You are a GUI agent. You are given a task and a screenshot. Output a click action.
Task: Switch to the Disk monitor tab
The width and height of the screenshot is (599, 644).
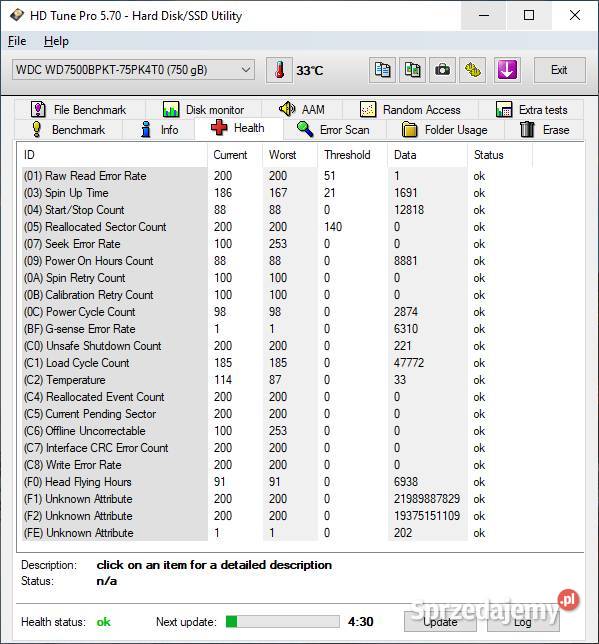coord(203,110)
